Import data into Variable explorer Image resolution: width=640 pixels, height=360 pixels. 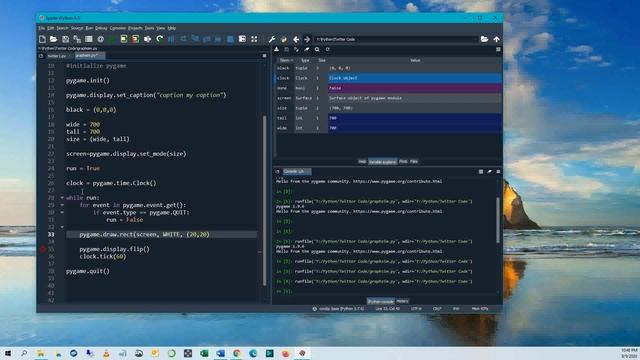pos(276,49)
